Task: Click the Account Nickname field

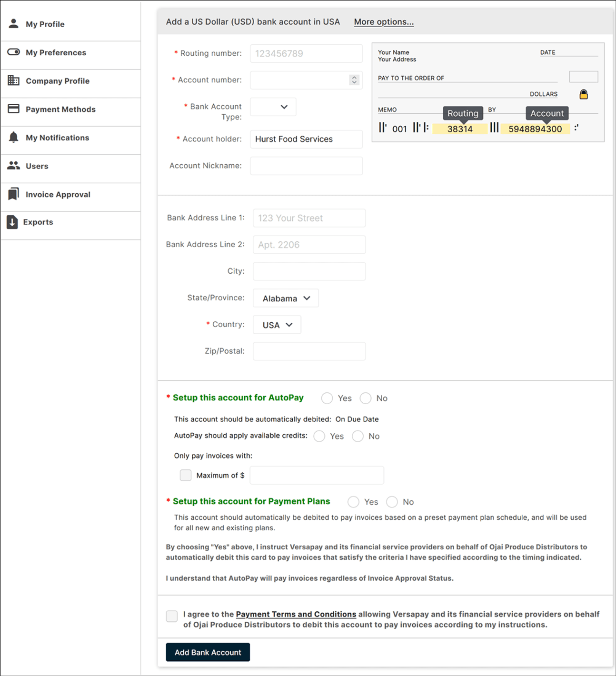Action: point(307,166)
